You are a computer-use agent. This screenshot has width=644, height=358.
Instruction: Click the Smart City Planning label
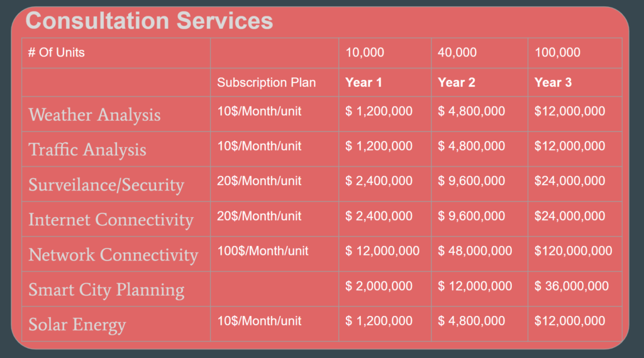pyautogui.click(x=106, y=290)
